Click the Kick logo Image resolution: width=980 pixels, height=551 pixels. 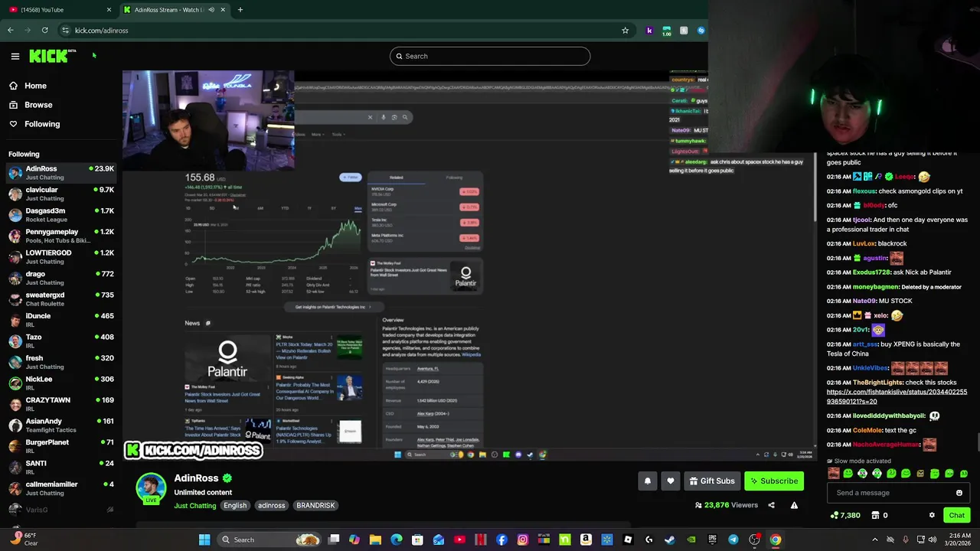click(52, 56)
